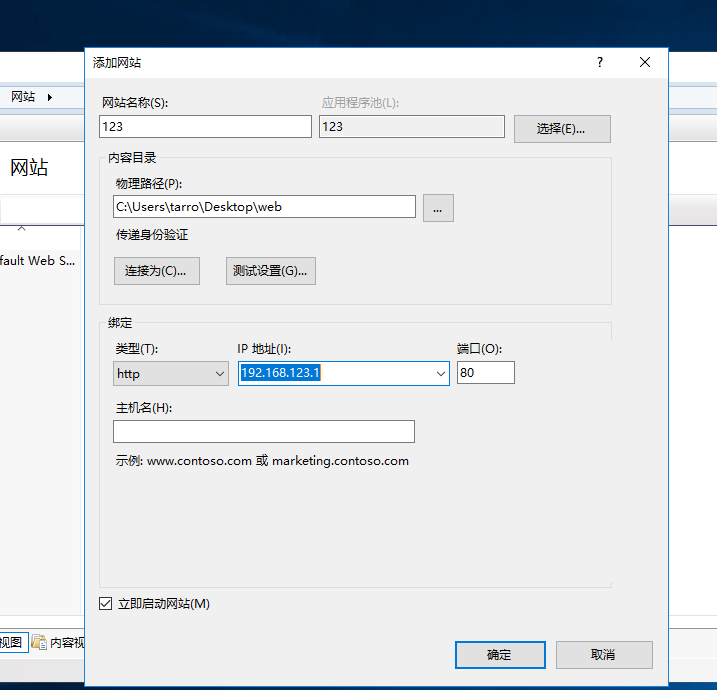Toggle the 立即启动网站(M) checkbox
Screen dimensions: 717x690
pyautogui.click(x=106, y=604)
